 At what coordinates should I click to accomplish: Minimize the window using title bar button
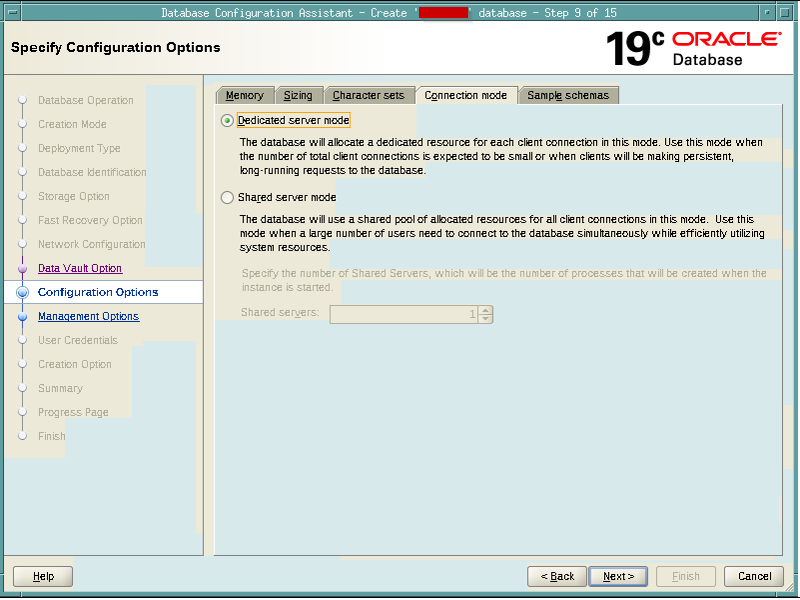coord(767,12)
